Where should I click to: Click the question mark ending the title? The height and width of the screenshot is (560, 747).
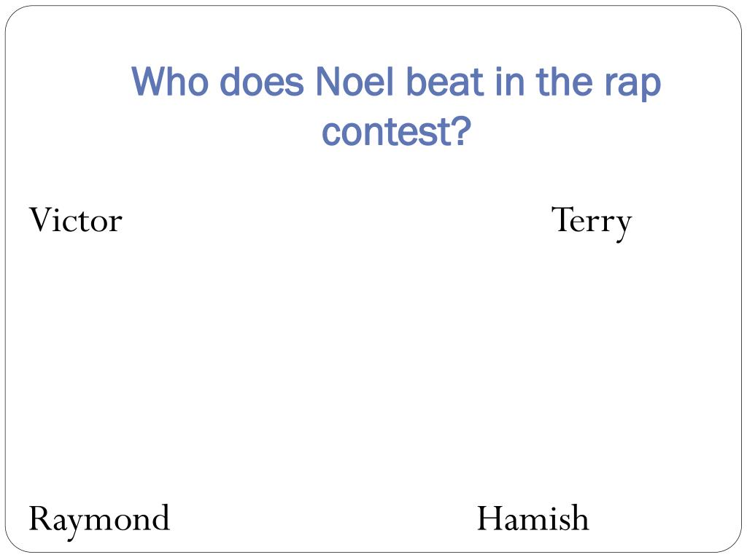point(463,130)
